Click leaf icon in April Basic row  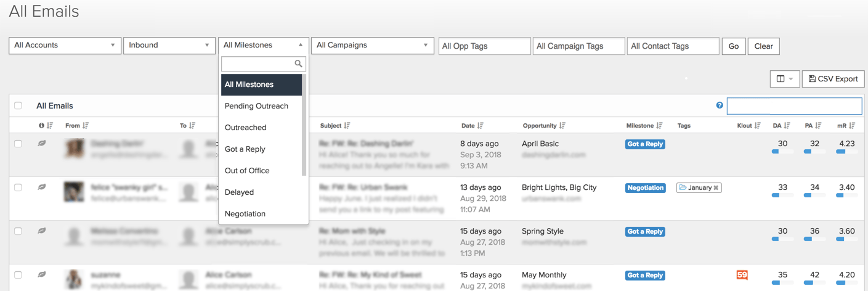click(x=42, y=143)
